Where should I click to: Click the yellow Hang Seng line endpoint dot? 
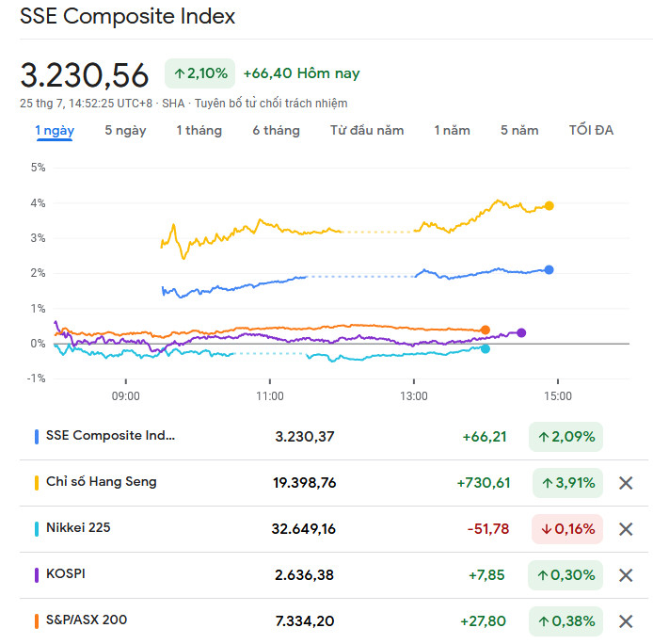[549, 205]
